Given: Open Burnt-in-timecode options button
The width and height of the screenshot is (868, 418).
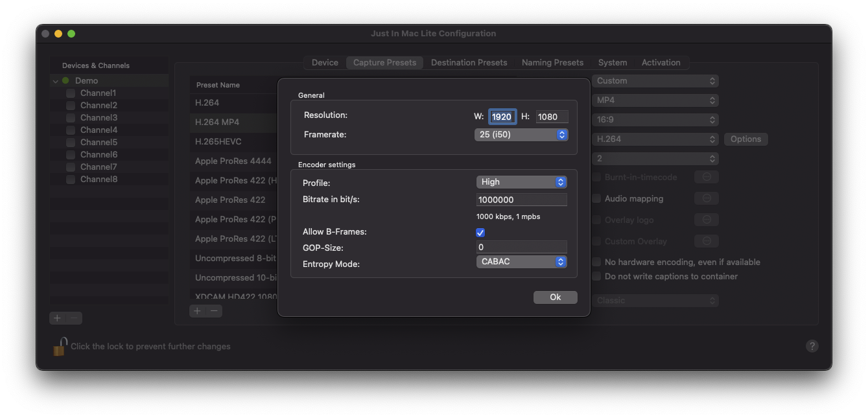Looking at the screenshot, I should [x=707, y=177].
